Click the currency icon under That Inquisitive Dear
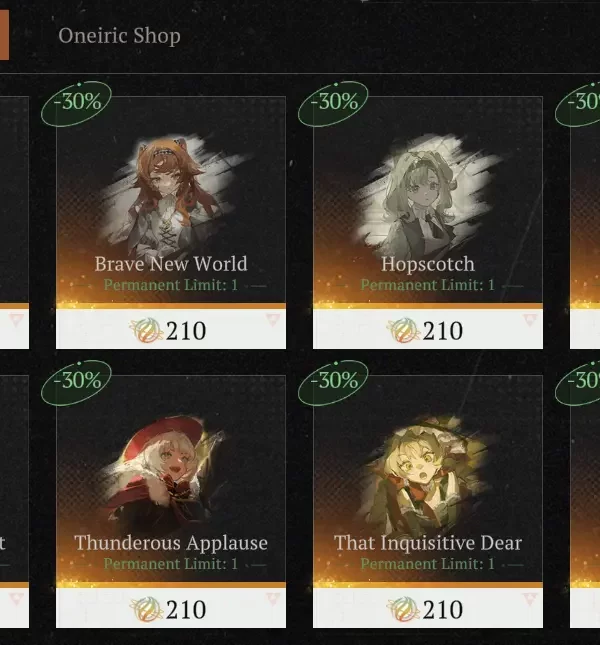This screenshot has height=645, width=600. point(402,609)
